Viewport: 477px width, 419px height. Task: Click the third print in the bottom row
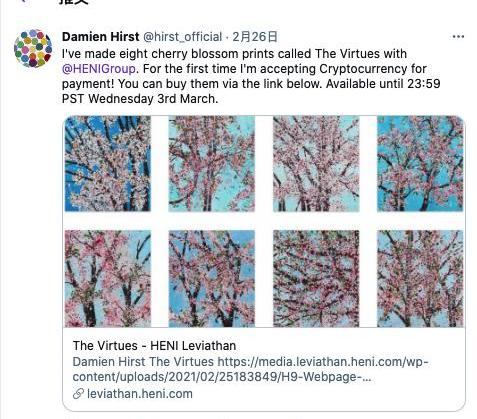point(316,279)
